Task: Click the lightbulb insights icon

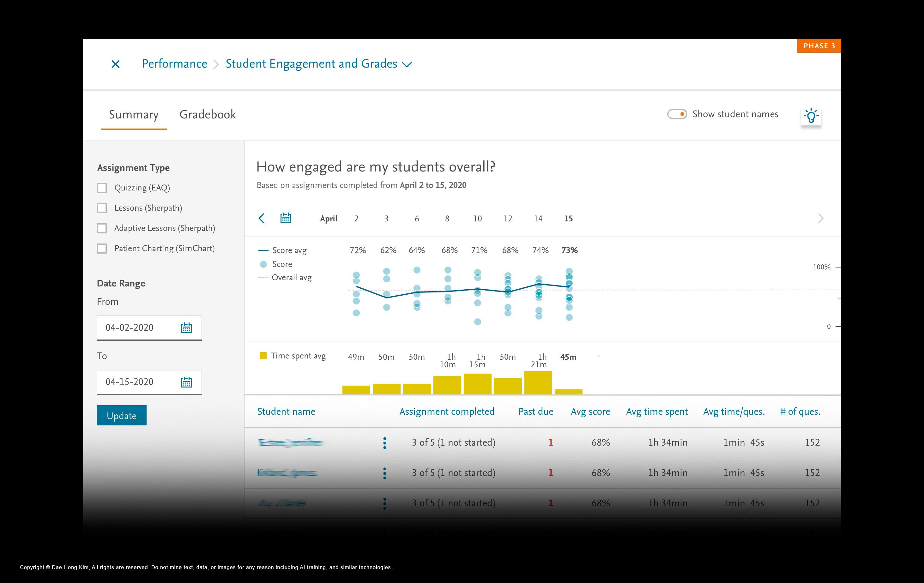Action: tap(811, 116)
